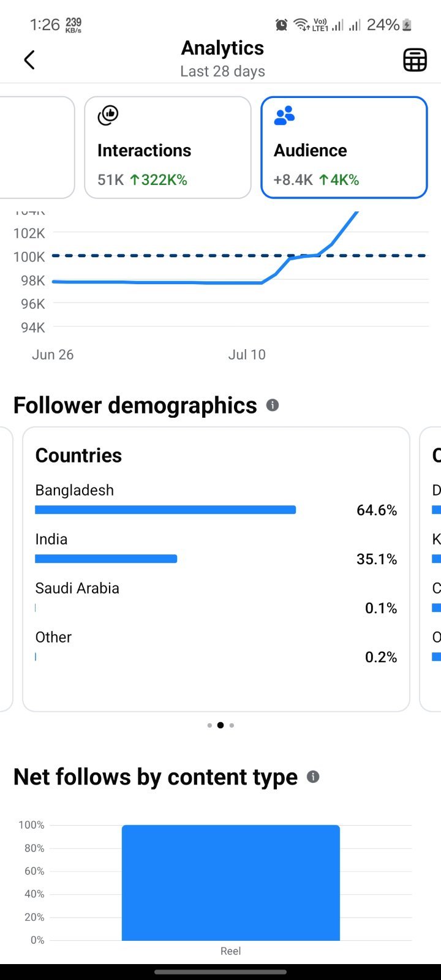Tap the Interactions thumbs-up icon
Image resolution: width=441 pixels, height=980 pixels.
[x=108, y=115]
